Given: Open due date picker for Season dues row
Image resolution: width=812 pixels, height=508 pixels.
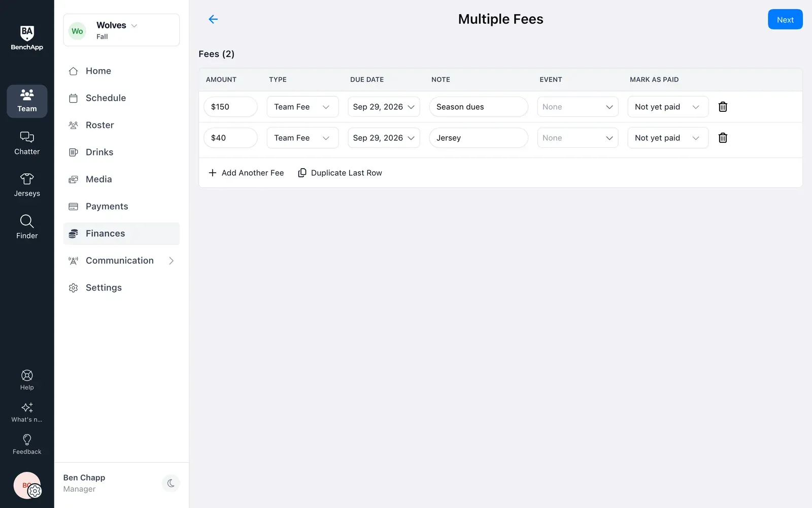Looking at the screenshot, I should point(384,107).
